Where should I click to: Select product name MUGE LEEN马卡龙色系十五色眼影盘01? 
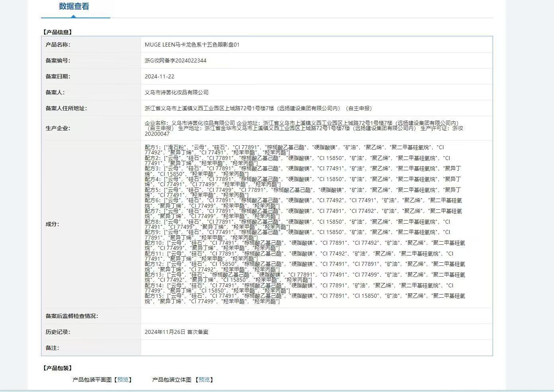[x=192, y=45]
